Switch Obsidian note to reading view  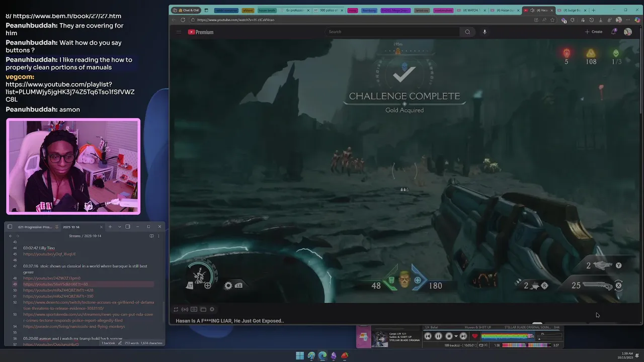(151, 236)
